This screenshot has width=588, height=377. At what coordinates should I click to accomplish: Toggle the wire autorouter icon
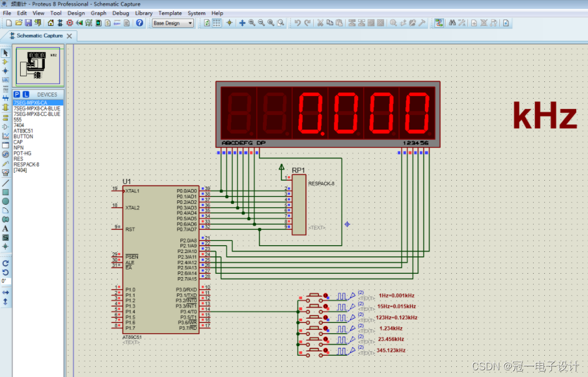tap(439, 23)
